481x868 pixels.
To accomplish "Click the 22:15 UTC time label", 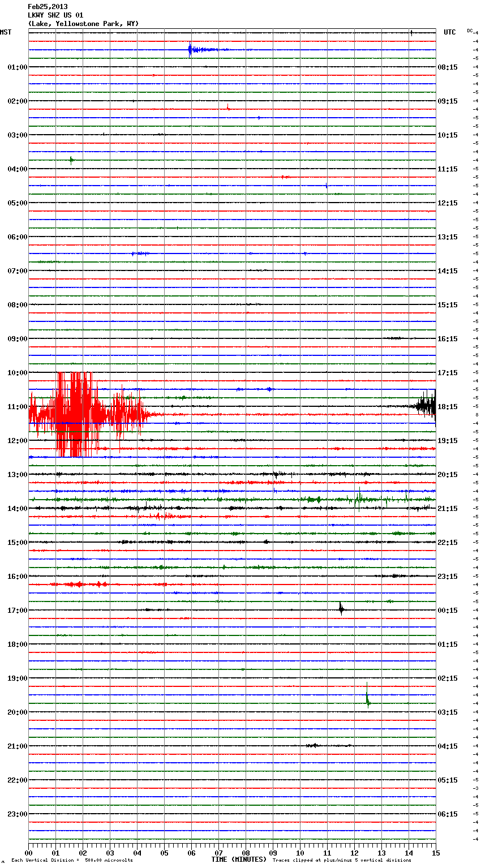I will tap(448, 543).
